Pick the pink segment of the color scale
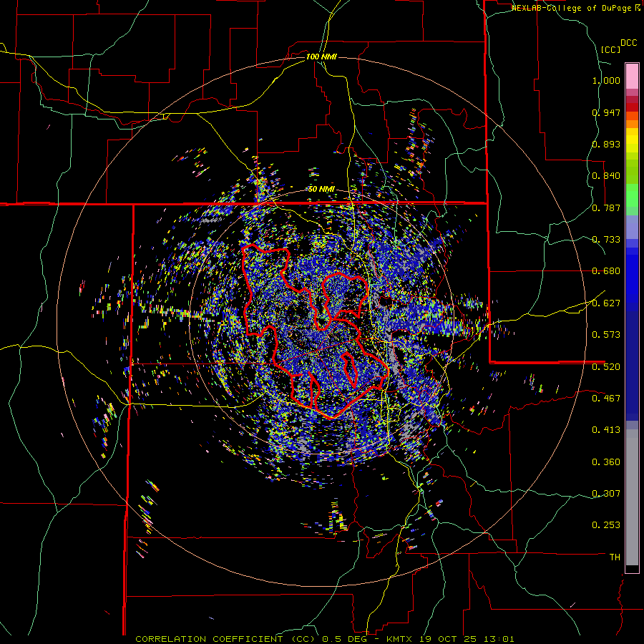This screenshot has width=644, height=644. (x=632, y=77)
